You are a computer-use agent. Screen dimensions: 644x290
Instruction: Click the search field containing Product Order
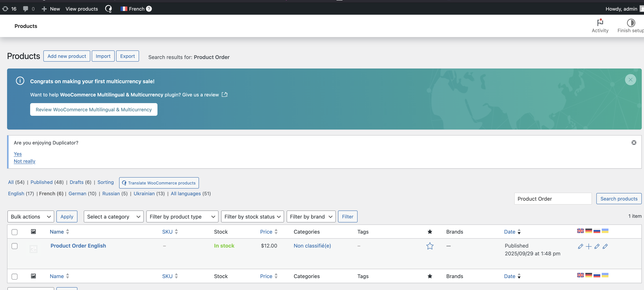point(552,199)
